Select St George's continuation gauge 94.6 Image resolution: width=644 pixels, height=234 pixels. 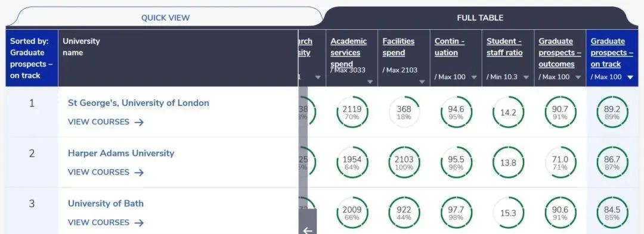point(456,113)
